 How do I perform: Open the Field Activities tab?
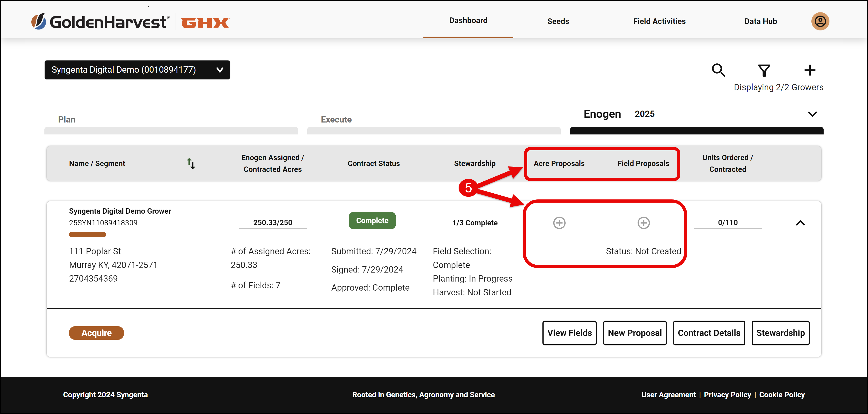pyautogui.click(x=659, y=21)
